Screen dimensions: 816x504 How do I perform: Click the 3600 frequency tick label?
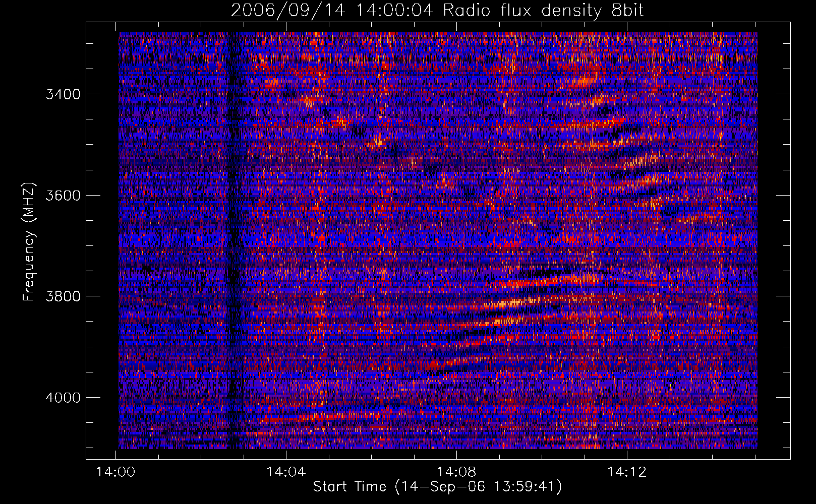coord(63,195)
